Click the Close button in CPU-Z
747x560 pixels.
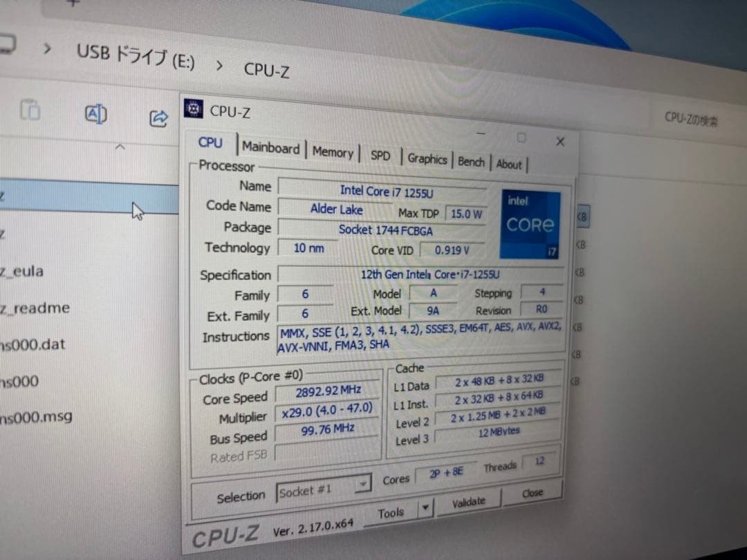(532, 493)
